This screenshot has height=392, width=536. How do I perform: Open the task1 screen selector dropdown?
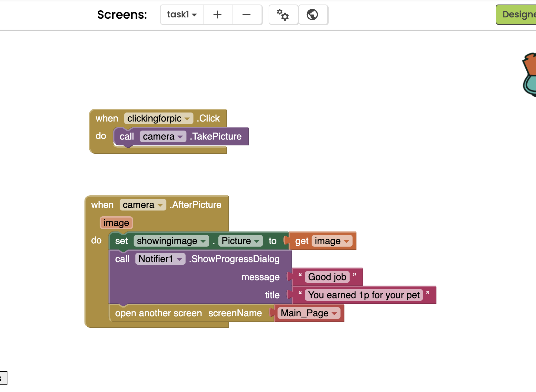point(182,15)
